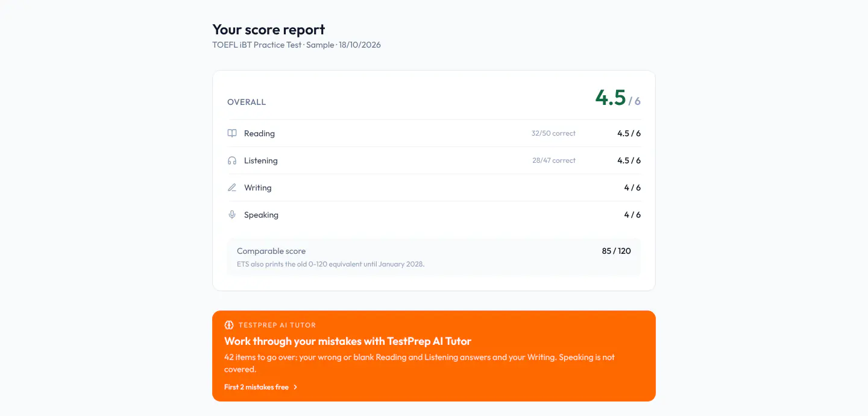Click the TestPrep AI Tutor brain icon
Image resolution: width=868 pixels, height=416 pixels.
[229, 325]
